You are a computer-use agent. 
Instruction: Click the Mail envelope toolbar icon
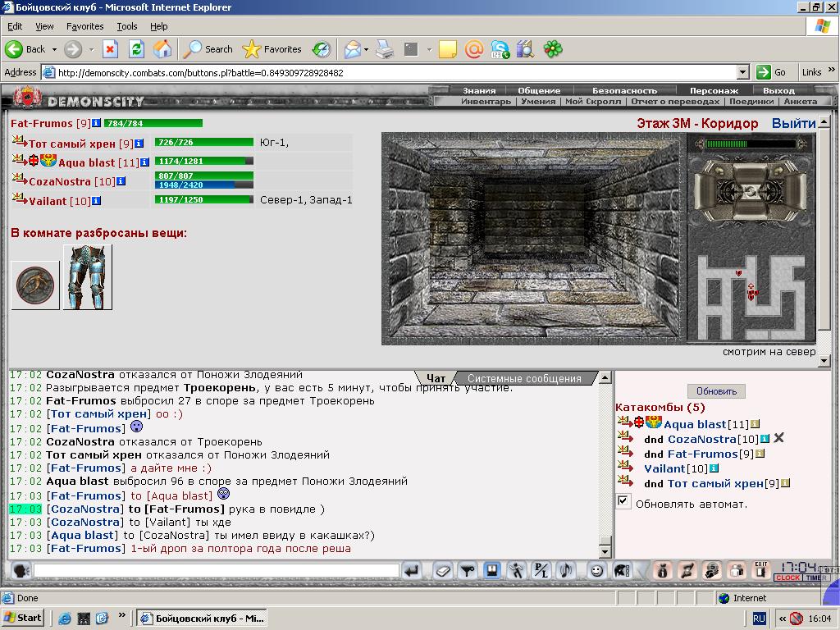coord(353,49)
